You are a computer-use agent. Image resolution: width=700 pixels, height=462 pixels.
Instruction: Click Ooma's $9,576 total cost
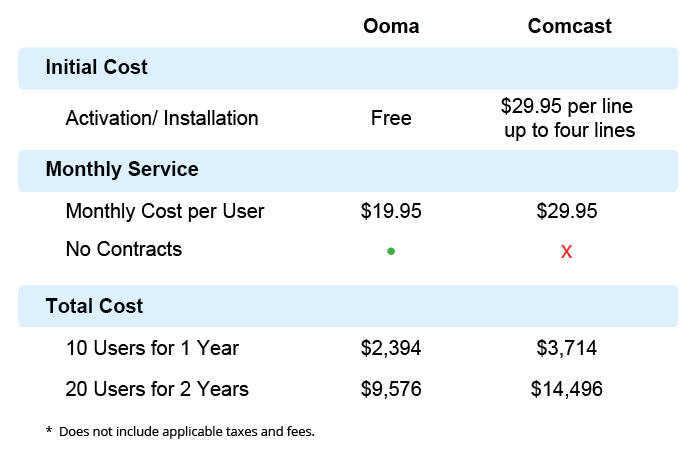(391, 388)
